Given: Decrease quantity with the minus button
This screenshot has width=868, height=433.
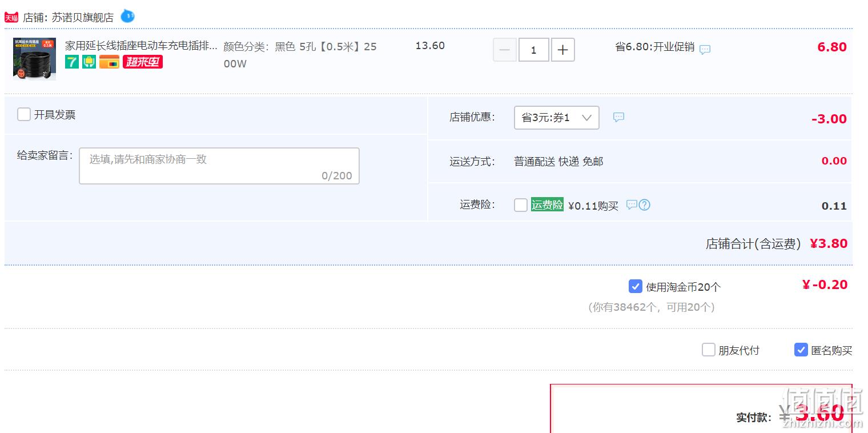Looking at the screenshot, I should click(505, 50).
